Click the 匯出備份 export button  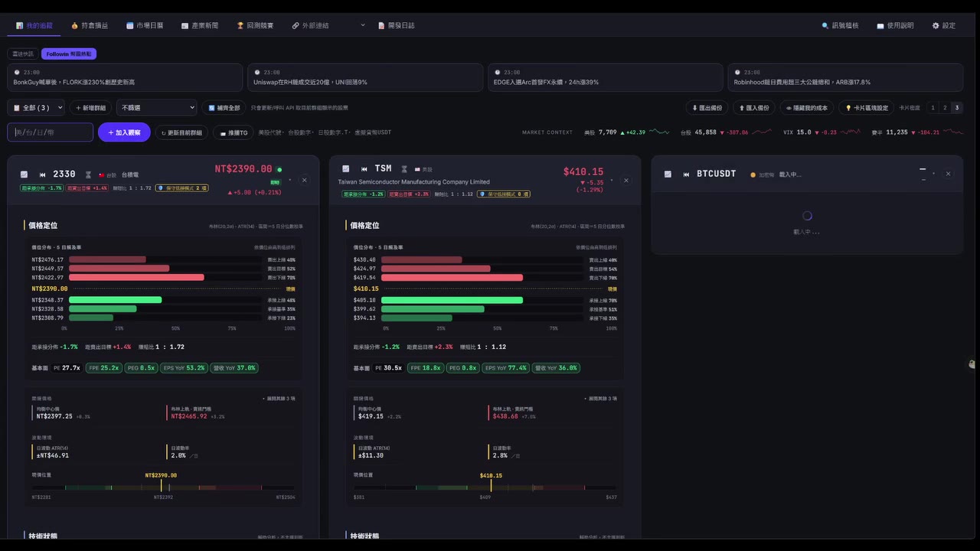(707, 108)
